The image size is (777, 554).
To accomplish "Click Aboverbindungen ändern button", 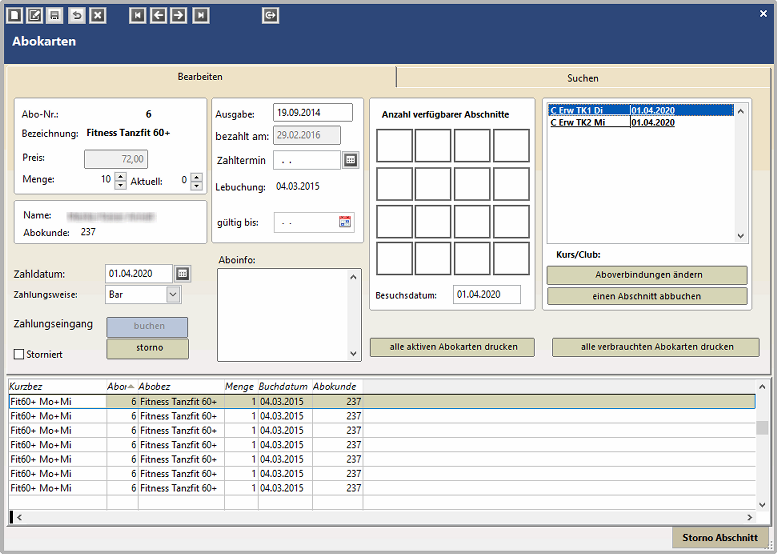I will (647, 275).
